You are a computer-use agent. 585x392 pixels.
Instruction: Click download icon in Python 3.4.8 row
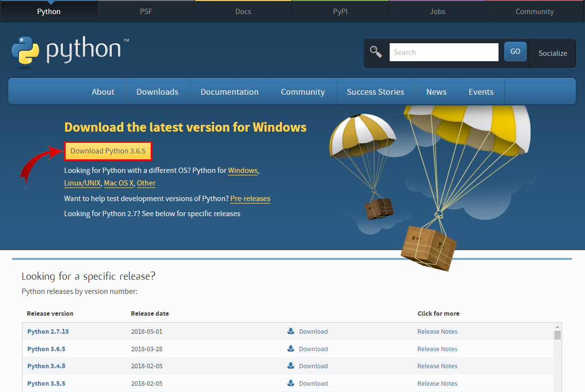[x=291, y=366]
